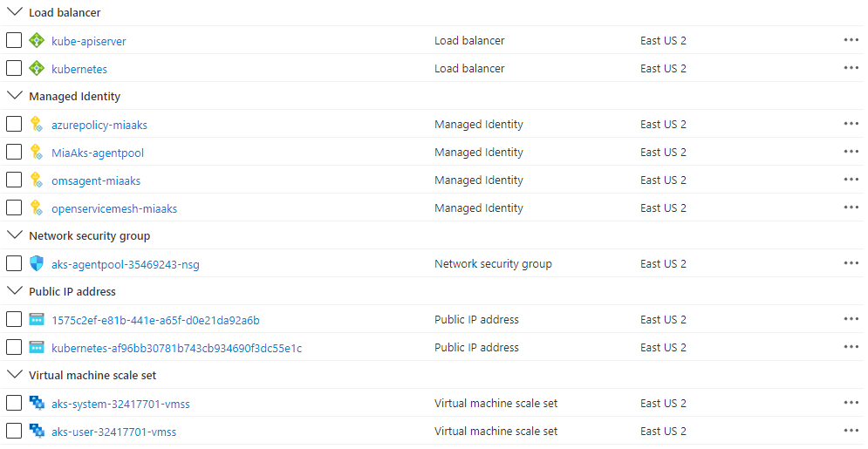Click Load balancer type in kubernetes row

pyautogui.click(x=469, y=68)
